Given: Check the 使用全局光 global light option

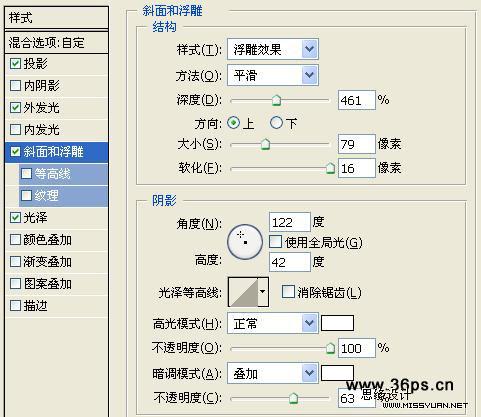Looking at the screenshot, I should [275, 242].
